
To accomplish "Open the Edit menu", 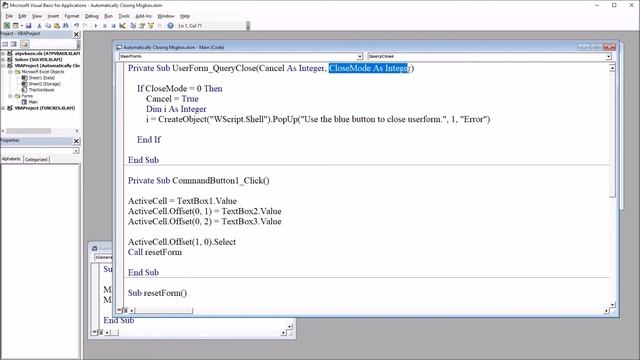I will pyautogui.click(x=22, y=16).
